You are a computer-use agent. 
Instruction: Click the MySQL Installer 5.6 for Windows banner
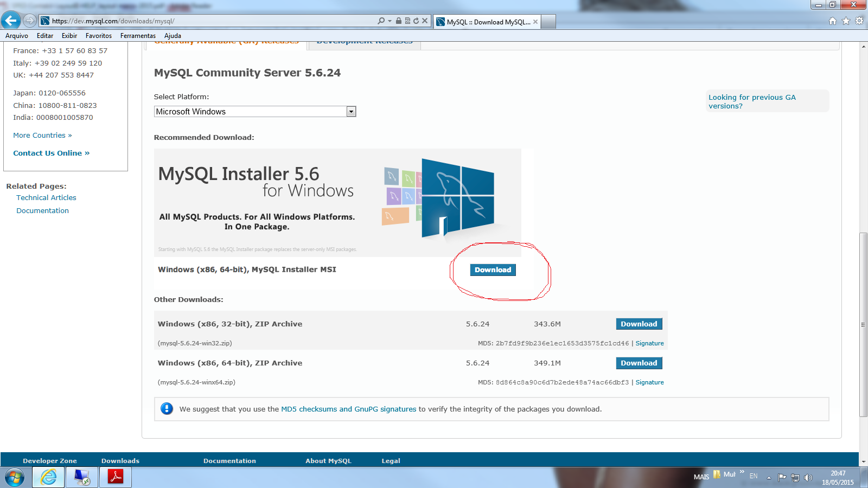pos(337,203)
